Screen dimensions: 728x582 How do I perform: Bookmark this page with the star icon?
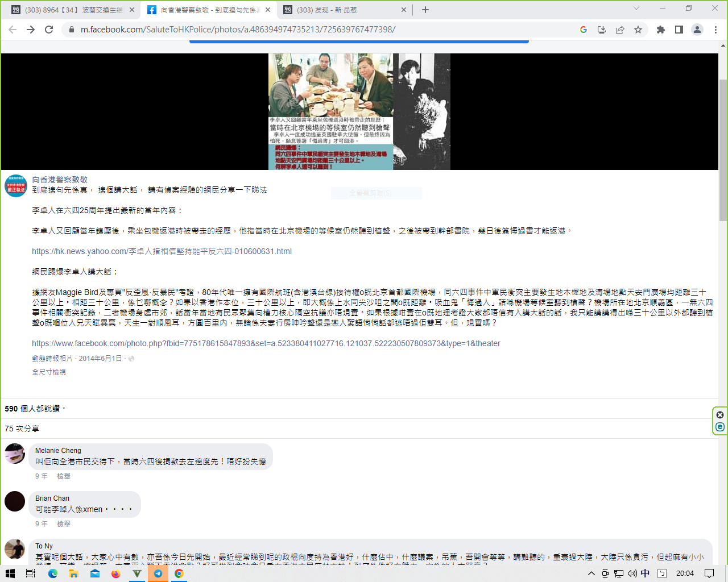pyautogui.click(x=638, y=30)
